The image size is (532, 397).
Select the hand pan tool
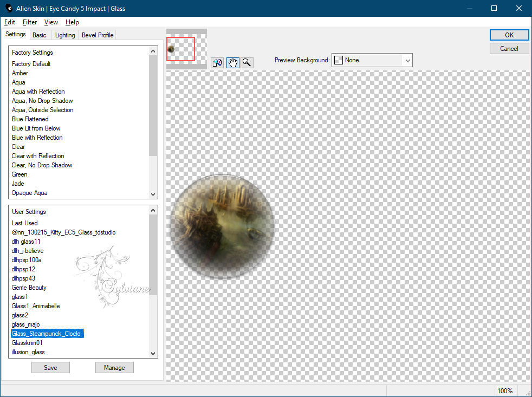(233, 63)
